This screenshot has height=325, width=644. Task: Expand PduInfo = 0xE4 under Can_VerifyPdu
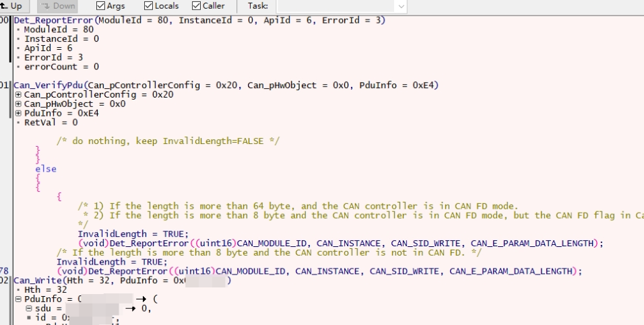pos(18,113)
